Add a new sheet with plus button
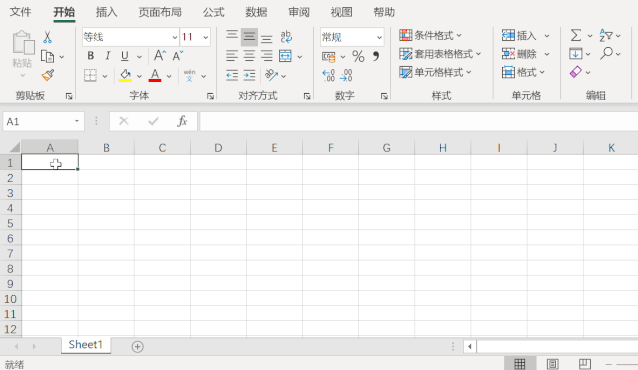The image size is (638, 370). [138, 347]
